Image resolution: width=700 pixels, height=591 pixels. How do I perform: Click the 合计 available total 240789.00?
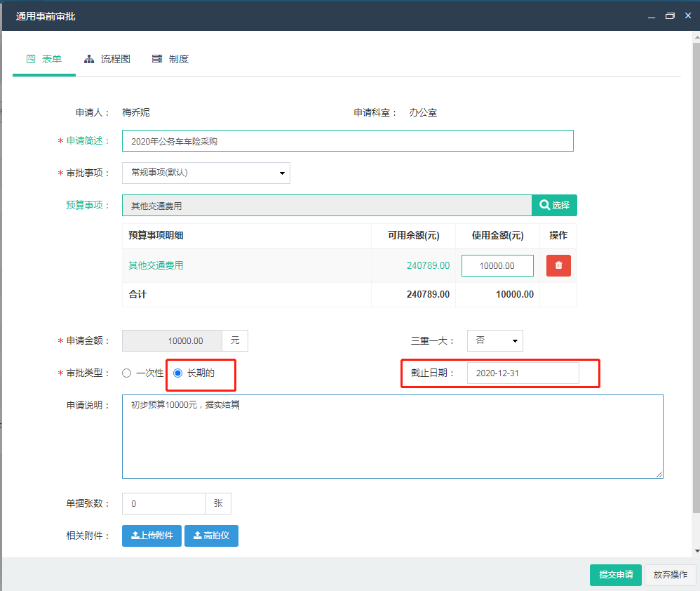(x=428, y=294)
